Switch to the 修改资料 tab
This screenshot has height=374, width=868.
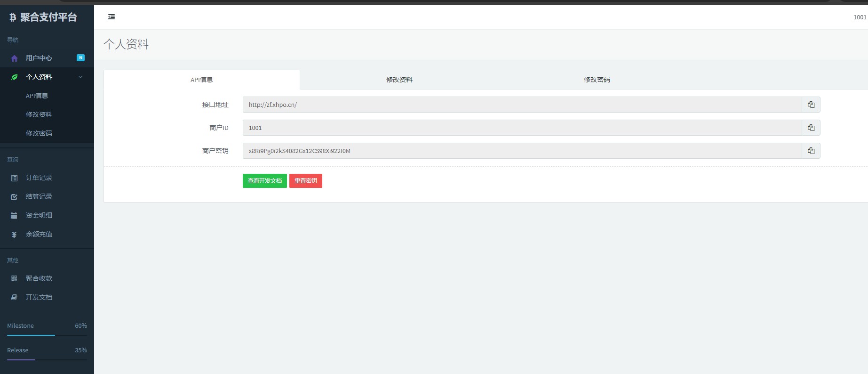click(x=399, y=80)
